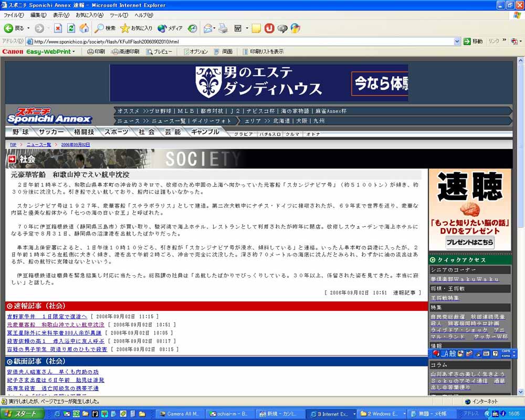
Task: Click the Windows スタート button
Action: point(22,414)
